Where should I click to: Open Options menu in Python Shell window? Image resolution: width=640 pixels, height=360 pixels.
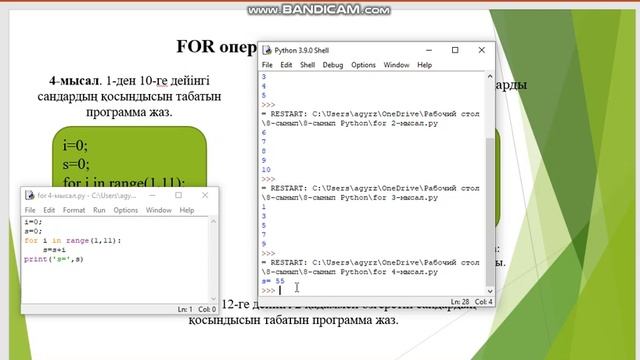click(x=363, y=65)
